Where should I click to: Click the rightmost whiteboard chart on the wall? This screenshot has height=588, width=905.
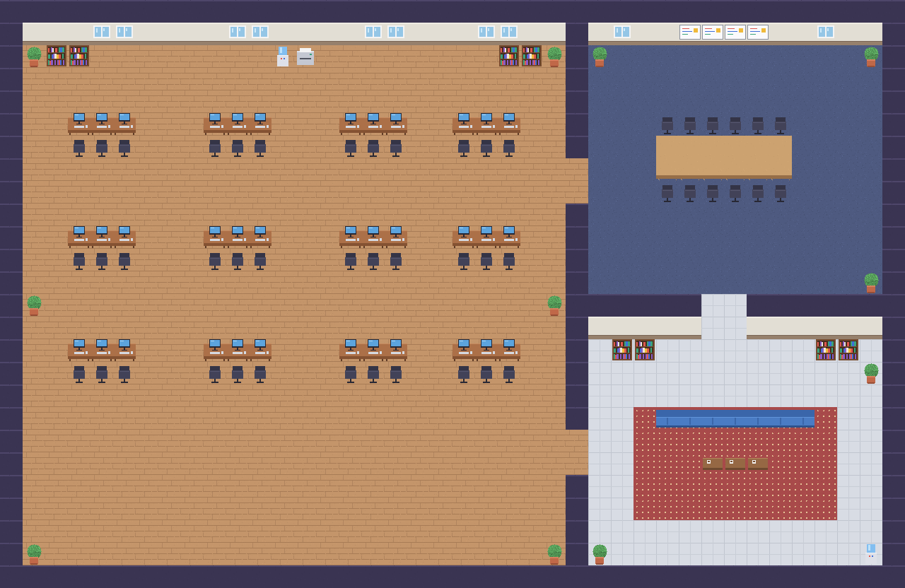pos(758,32)
